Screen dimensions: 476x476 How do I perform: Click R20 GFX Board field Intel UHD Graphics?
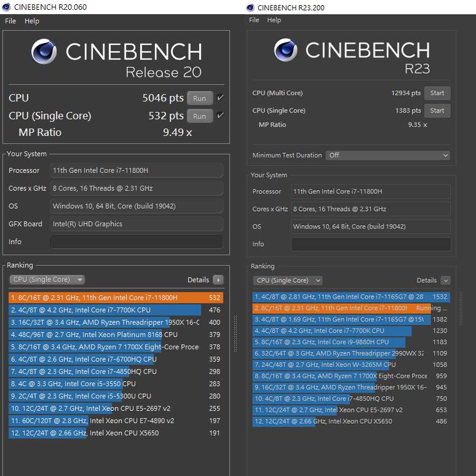click(x=137, y=224)
